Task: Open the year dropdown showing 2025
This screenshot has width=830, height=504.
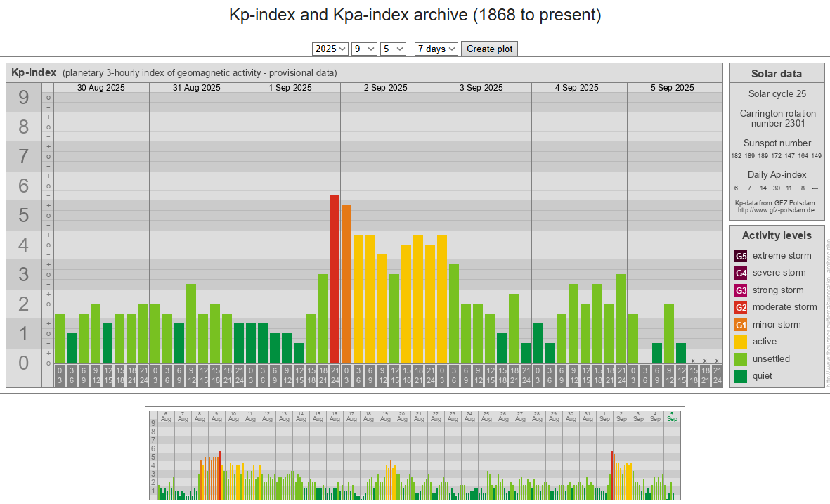Action: click(330, 49)
